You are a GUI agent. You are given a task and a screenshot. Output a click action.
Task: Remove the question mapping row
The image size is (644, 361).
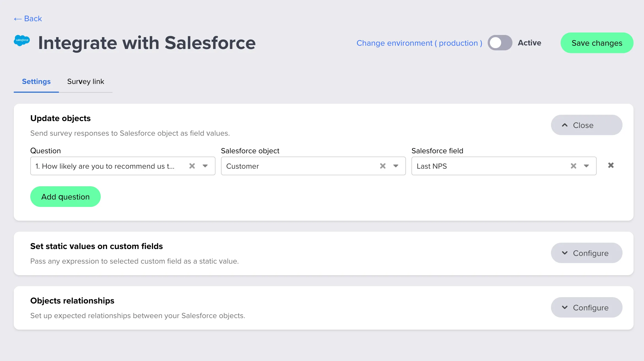tap(611, 165)
